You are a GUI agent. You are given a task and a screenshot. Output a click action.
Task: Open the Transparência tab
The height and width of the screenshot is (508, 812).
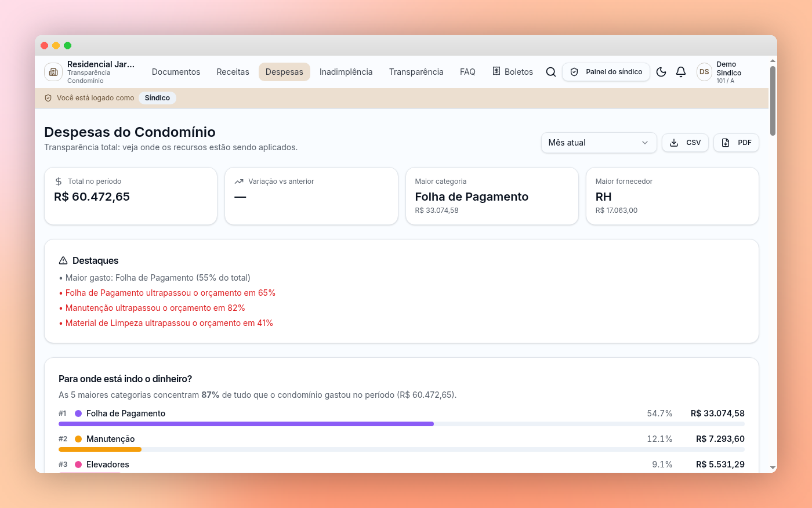pos(416,72)
